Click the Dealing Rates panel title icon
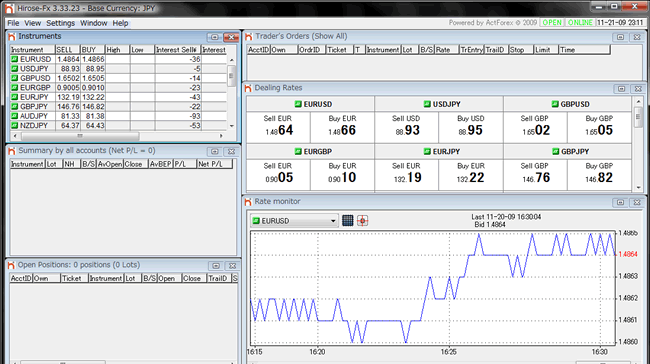This screenshot has width=650, height=364. [248, 88]
